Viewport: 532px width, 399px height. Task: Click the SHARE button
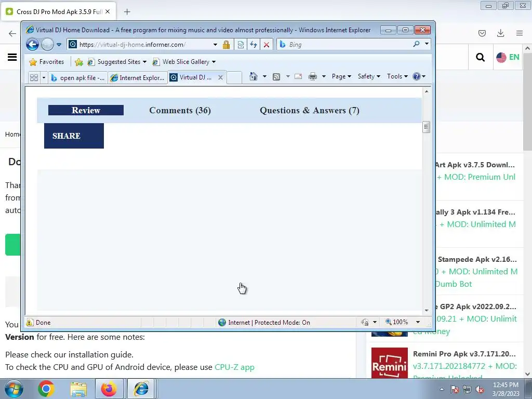click(x=74, y=136)
